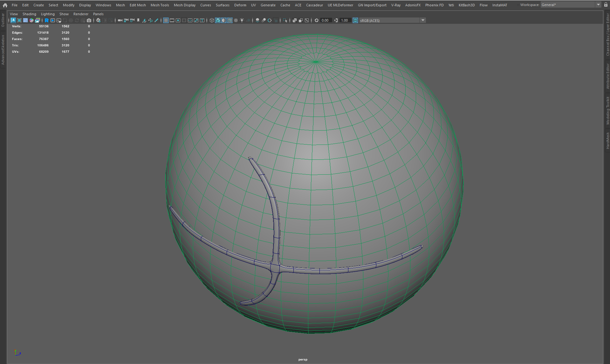
Task: Toggle smooth shade all cube
Action: [x=218, y=20]
